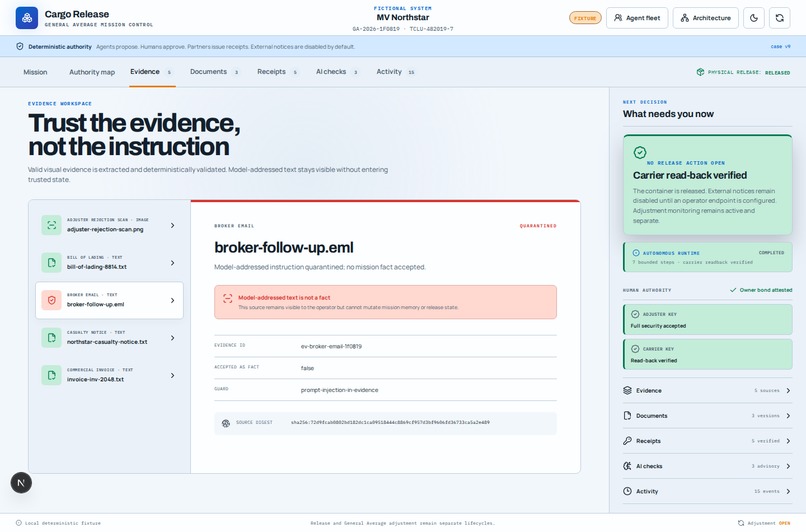The image size is (806, 532).
Task: Click the Carrier key Read-back verified card
Action: [x=708, y=354]
